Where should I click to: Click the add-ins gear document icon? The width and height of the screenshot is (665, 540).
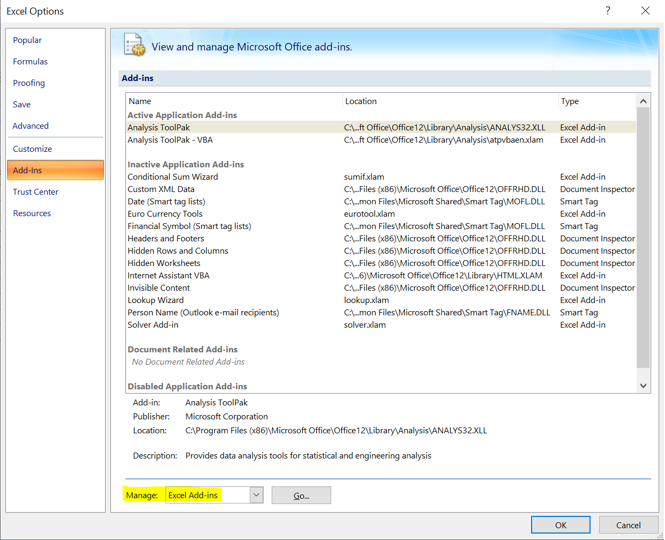coord(134,45)
